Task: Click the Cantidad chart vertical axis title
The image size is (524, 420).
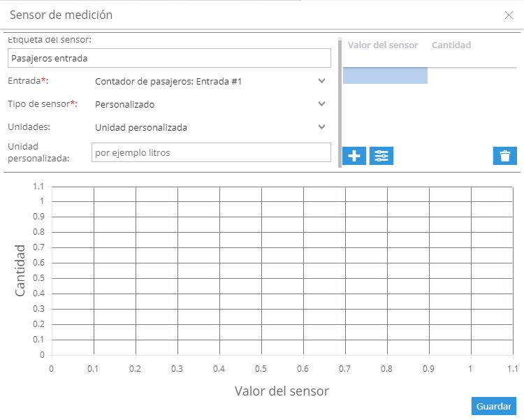Action: (20, 270)
